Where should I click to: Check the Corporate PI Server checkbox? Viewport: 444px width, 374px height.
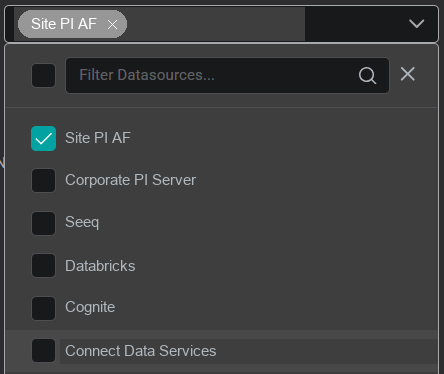[x=43, y=180]
